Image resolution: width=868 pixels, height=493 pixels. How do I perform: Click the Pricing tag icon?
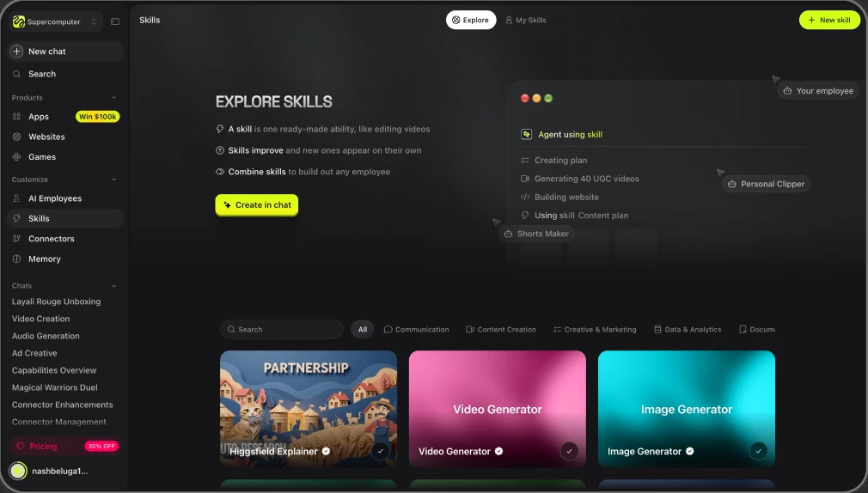20,446
